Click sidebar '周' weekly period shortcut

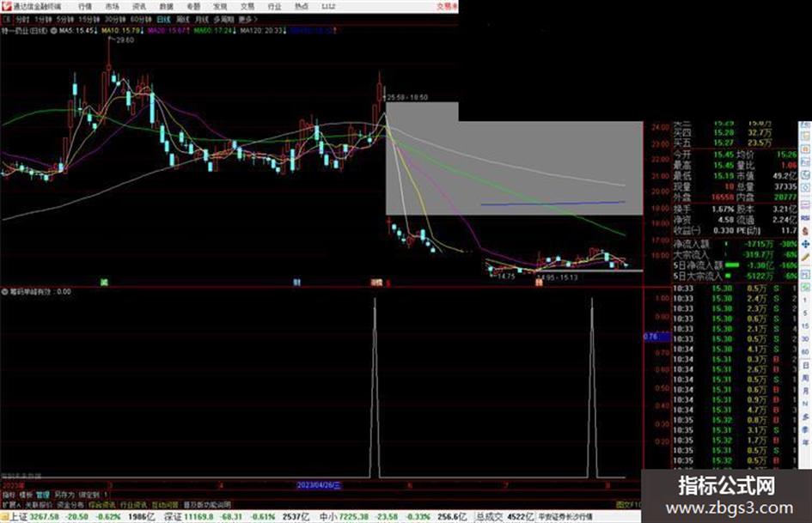(805, 378)
